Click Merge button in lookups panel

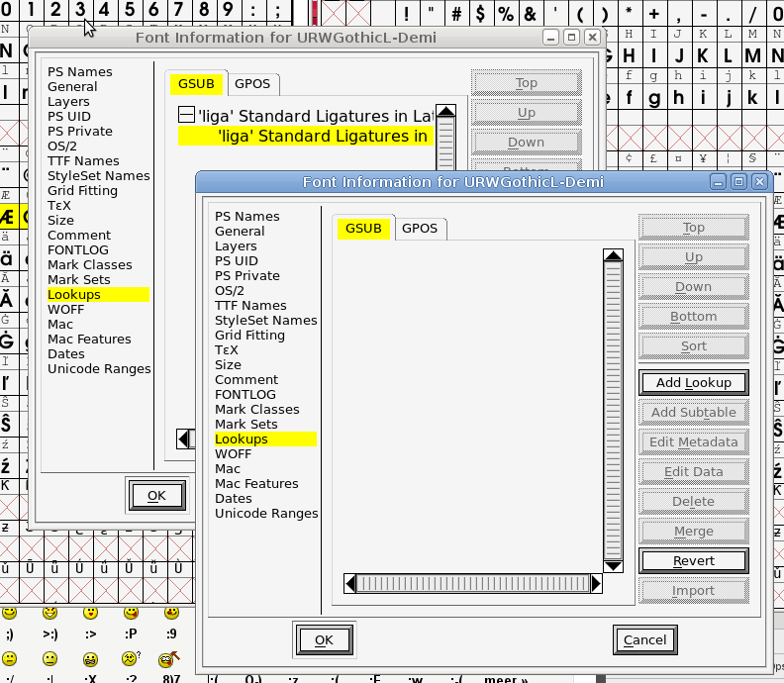694,531
